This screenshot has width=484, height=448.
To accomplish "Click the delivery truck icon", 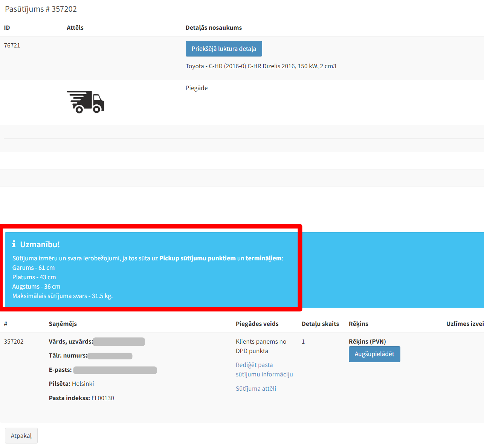I will click(86, 102).
